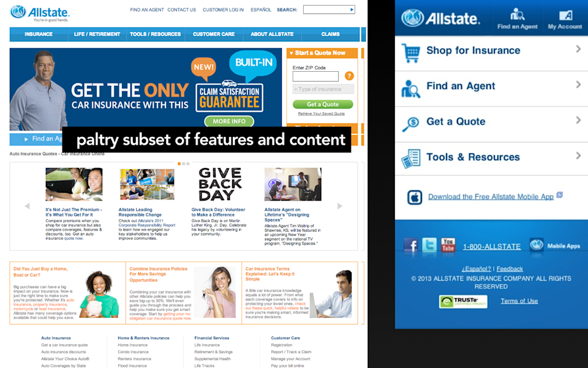The width and height of the screenshot is (588, 368).
Task: Open the couple-in-car article thumbnail
Action: pyautogui.click(x=74, y=185)
